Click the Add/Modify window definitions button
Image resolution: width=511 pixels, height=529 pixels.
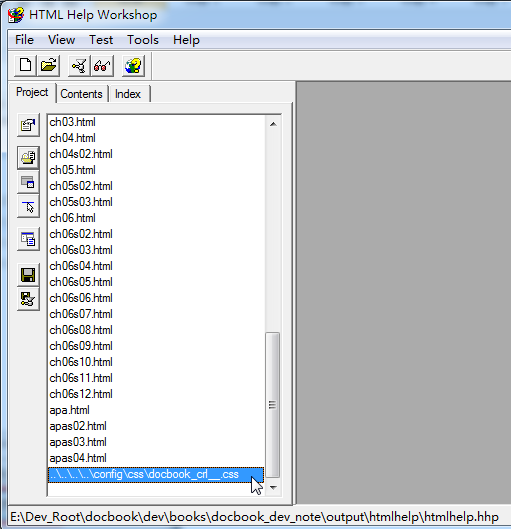point(28,182)
